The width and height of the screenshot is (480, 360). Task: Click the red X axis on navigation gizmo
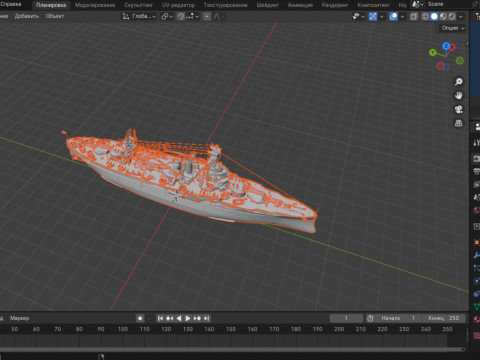tap(452, 47)
